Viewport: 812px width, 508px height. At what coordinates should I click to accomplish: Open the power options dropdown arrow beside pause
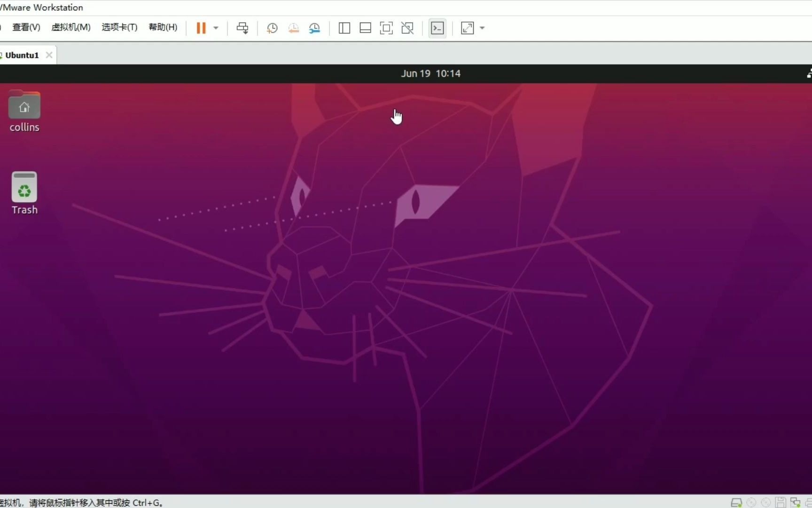pos(216,28)
